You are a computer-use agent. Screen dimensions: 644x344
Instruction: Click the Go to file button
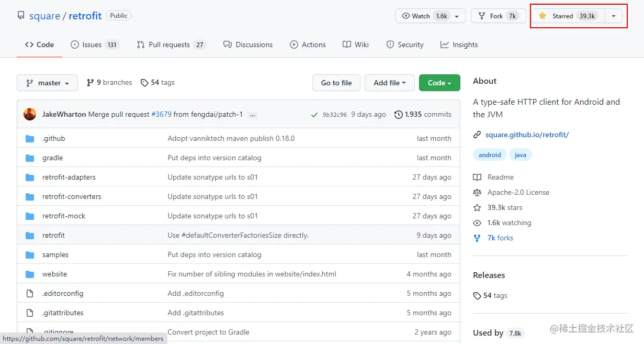pyautogui.click(x=336, y=83)
